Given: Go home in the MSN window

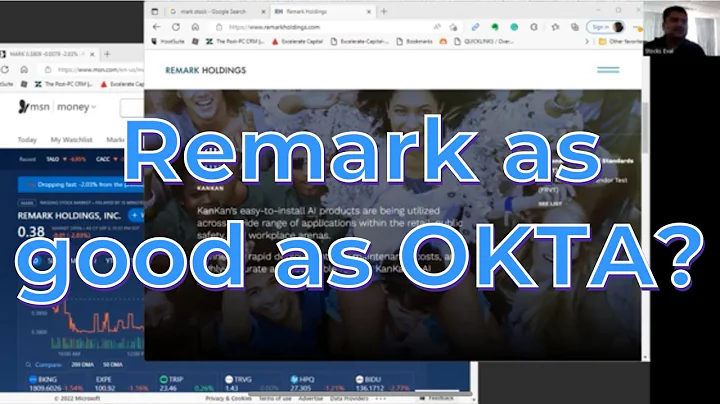Looking at the screenshot, I should pos(24,69).
